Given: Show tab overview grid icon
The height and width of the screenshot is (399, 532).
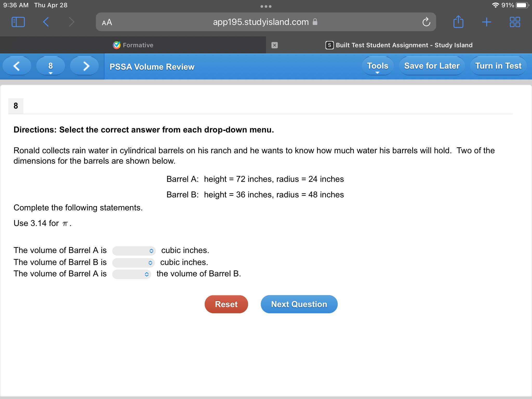Looking at the screenshot, I should coord(515,22).
